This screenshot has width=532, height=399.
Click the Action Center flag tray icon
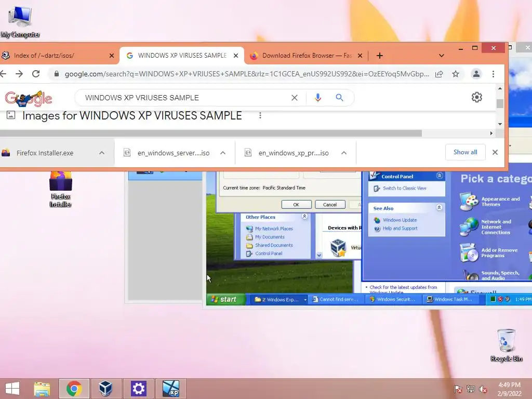pos(458,389)
